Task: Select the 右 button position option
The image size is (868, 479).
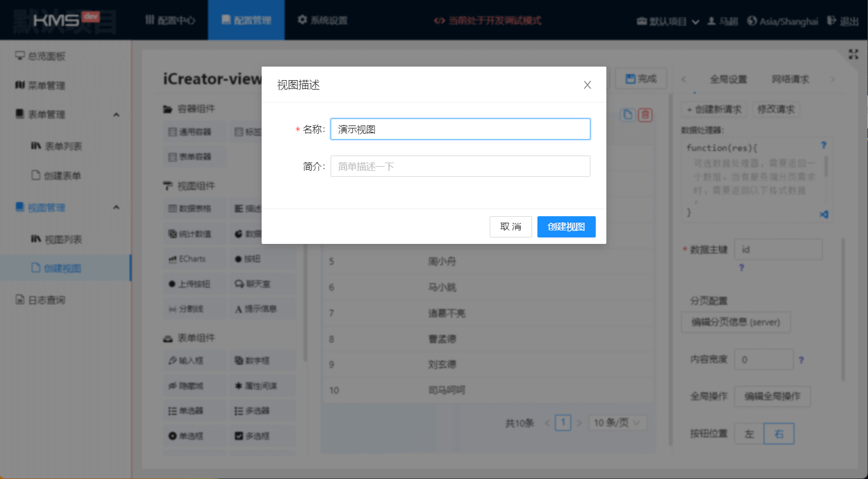Action: click(x=778, y=434)
